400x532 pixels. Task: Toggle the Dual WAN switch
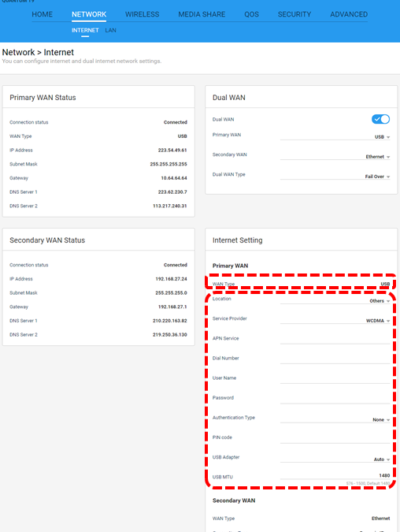pos(380,119)
